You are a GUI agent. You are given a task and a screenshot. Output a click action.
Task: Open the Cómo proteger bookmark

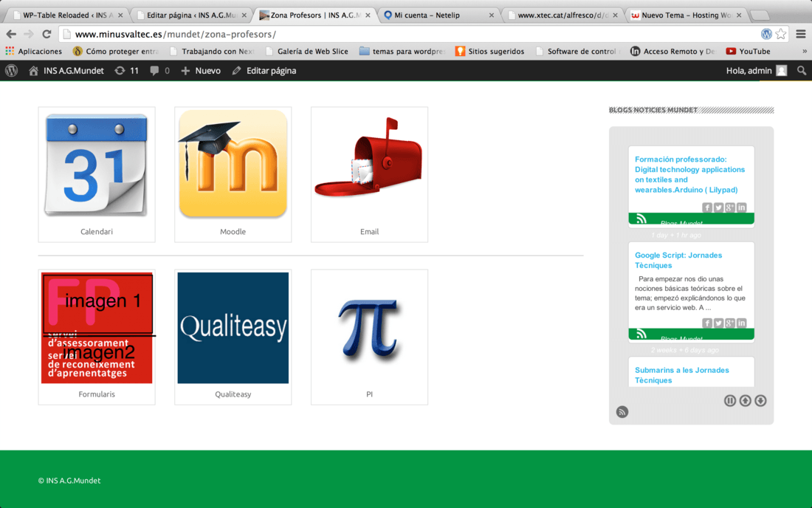(116, 51)
